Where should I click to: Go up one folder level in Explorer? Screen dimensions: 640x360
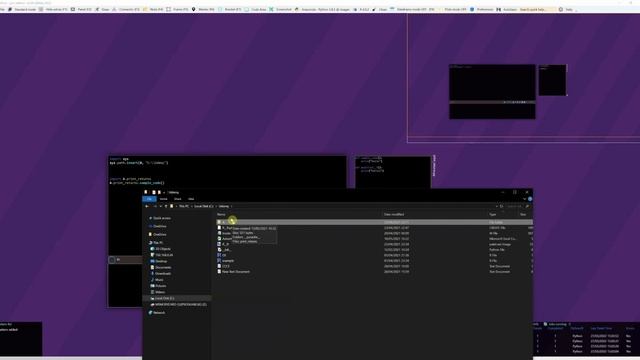pos(166,206)
